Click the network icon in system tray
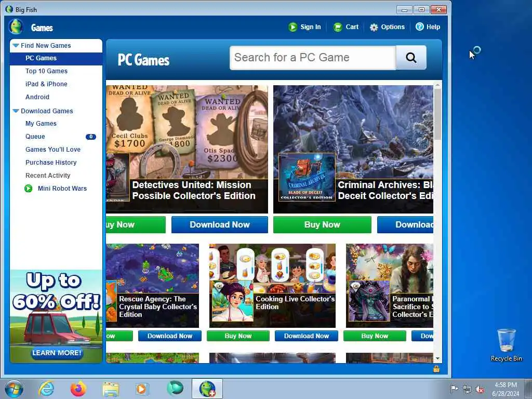This screenshot has width=532, height=399. (x=467, y=390)
